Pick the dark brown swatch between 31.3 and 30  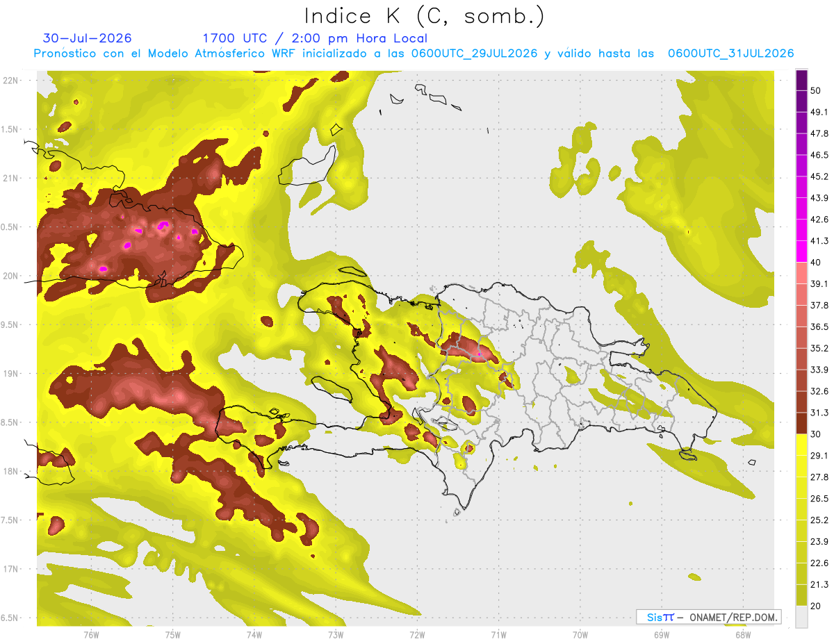point(801,423)
